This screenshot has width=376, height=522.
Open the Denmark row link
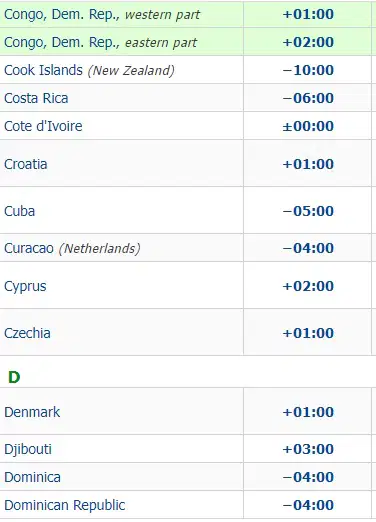pyautogui.click(x=32, y=412)
